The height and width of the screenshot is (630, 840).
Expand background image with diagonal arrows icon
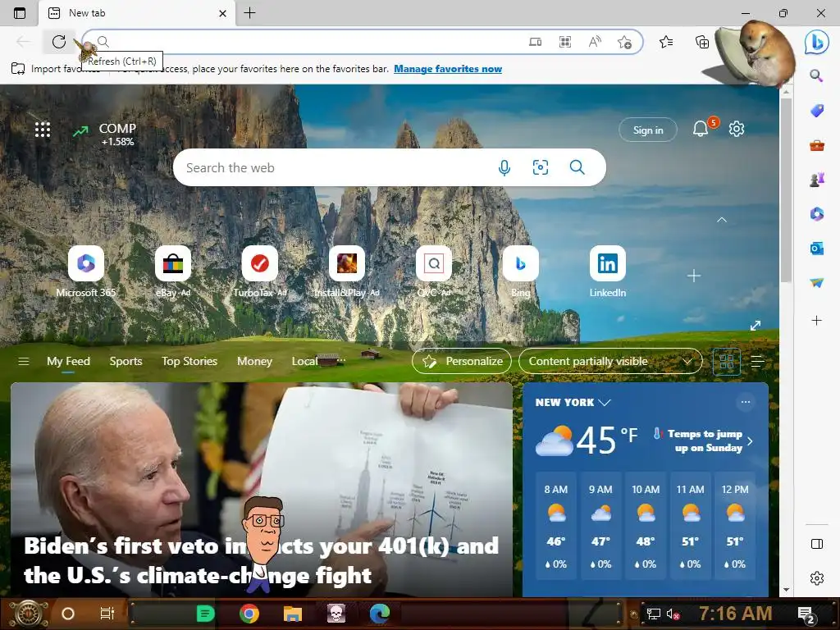click(x=756, y=326)
